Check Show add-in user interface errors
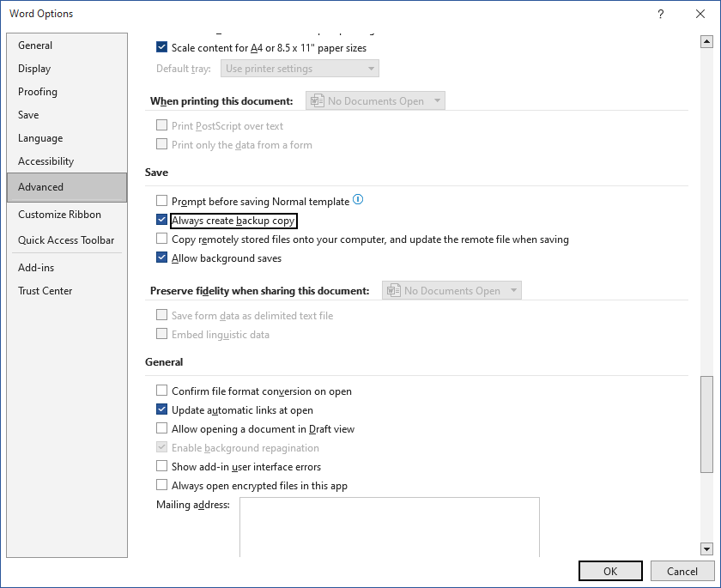This screenshot has height=588, width=721. coord(162,466)
